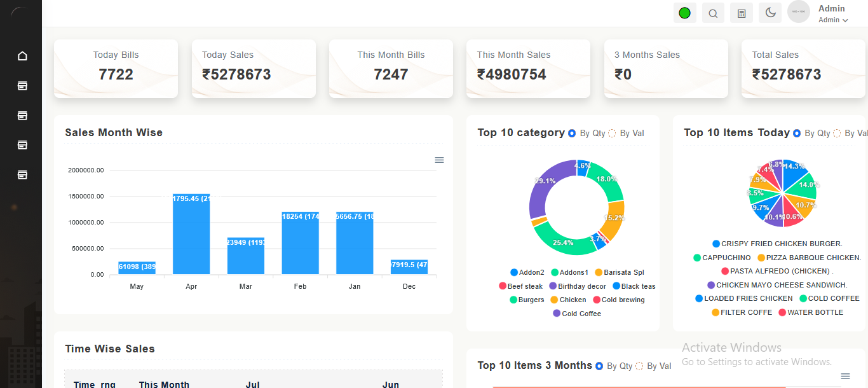The height and width of the screenshot is (388, 868).
Task: Open the search icon in header
Action: point(713,13)
